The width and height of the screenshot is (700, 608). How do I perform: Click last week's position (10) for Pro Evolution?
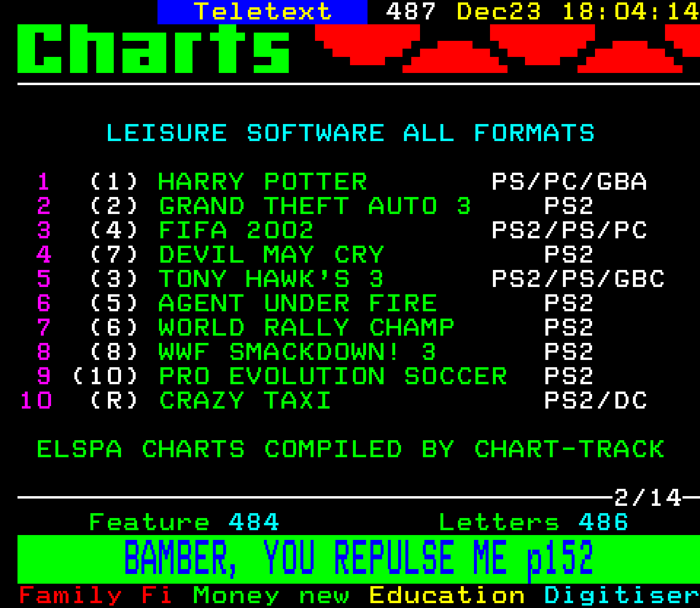pyautogui.click(x=105, y=376)
